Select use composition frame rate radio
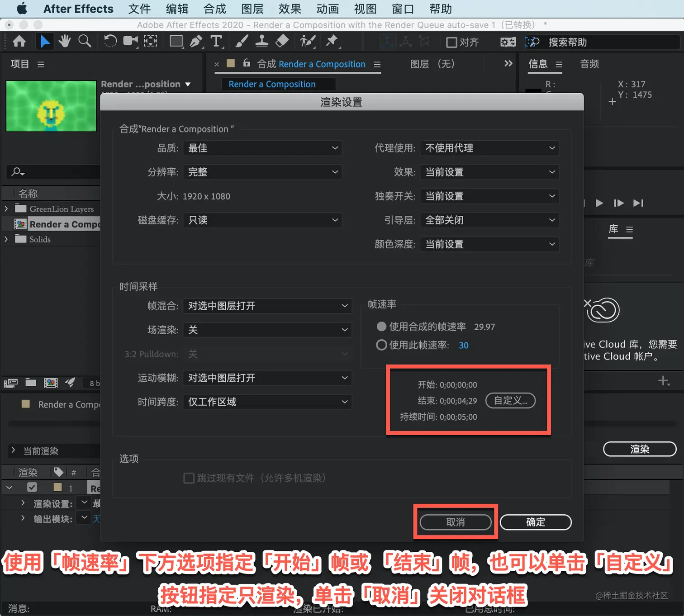 381,326
